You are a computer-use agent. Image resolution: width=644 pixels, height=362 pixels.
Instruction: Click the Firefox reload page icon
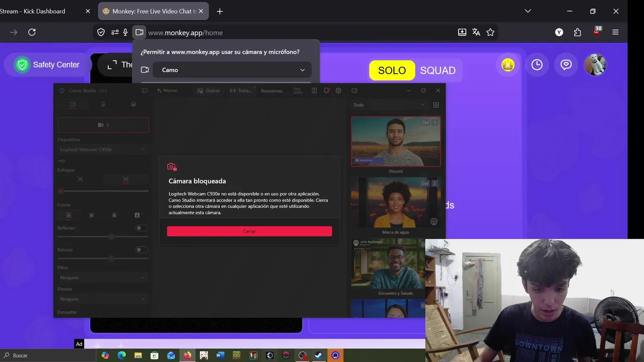32,32
